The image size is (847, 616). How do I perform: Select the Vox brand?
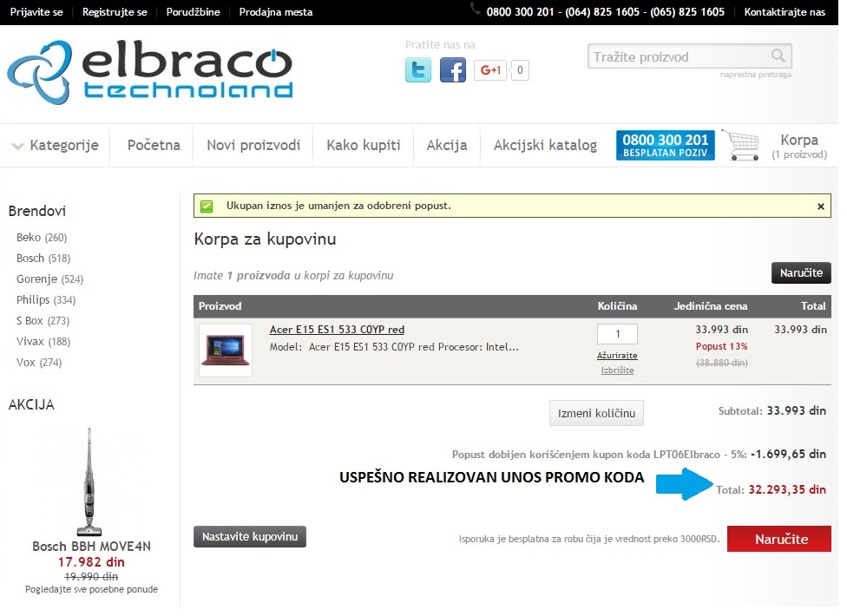pyautogui.click(x=39, y=363)
